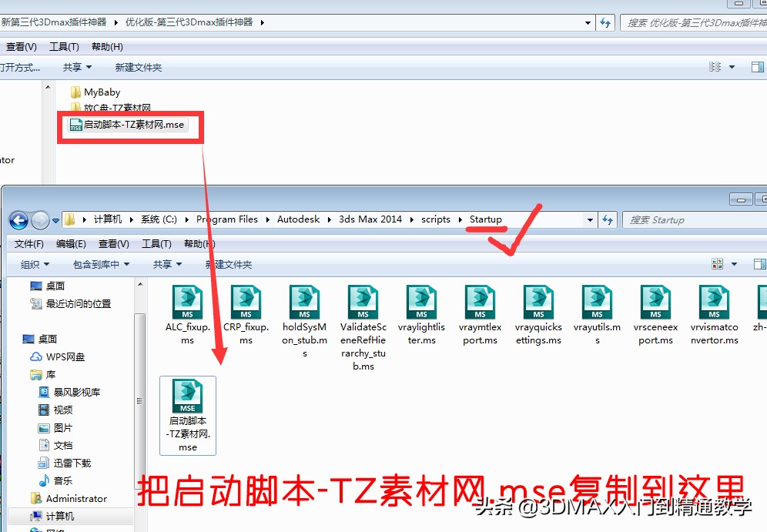
Task: Open the 帮助(H) menu in the back window
Action: point(107,46)
